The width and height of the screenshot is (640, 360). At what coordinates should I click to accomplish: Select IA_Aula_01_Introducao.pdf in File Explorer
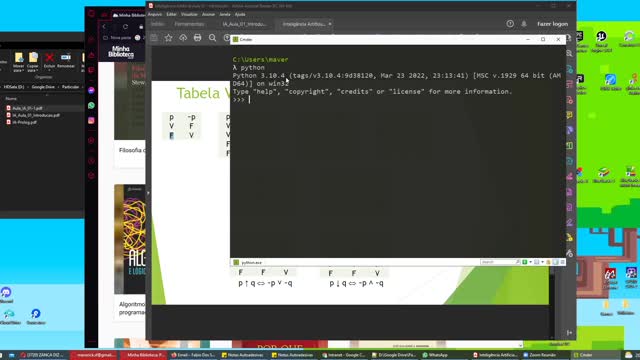pyautogui.click(x=36, y=115)
